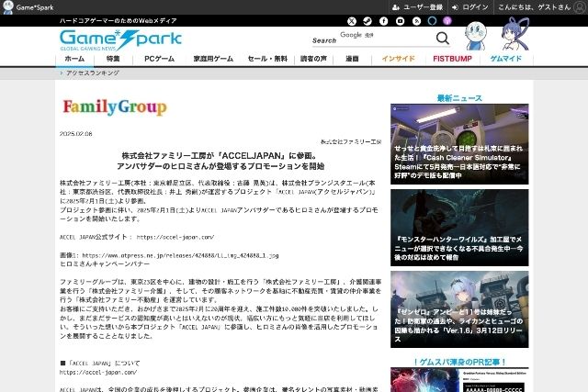Click the white round-headed mascot character
Screen dimensions: 588x392
[476, 36]
